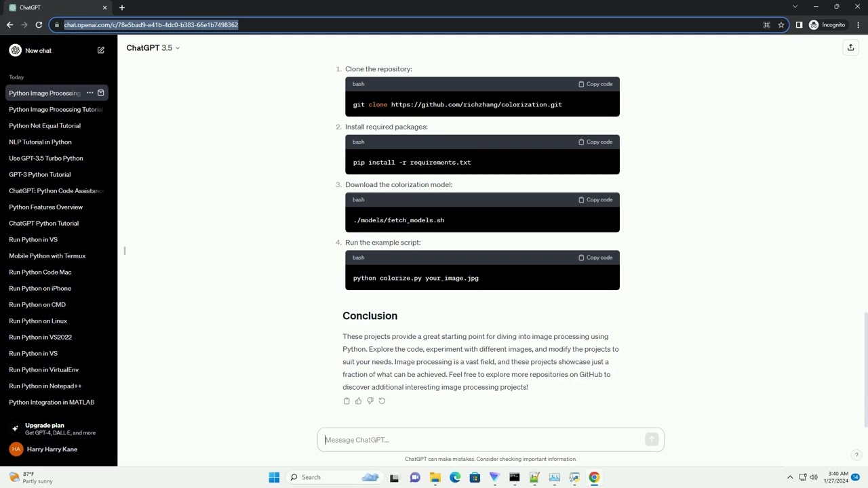Open the weather widget showing 87°F
Screen dimensions: 868x488
31,477
